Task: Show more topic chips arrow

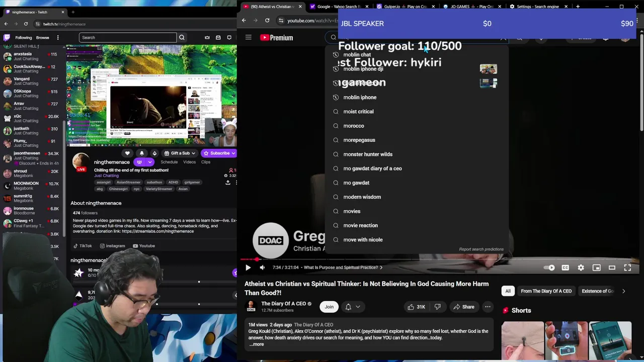Action: coord(623,291)
